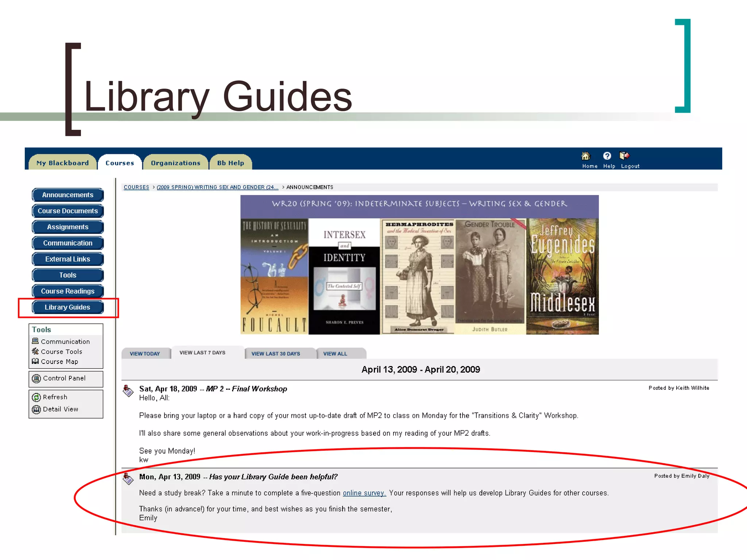
Task: Click the Help text link in header
Action: 609,166
